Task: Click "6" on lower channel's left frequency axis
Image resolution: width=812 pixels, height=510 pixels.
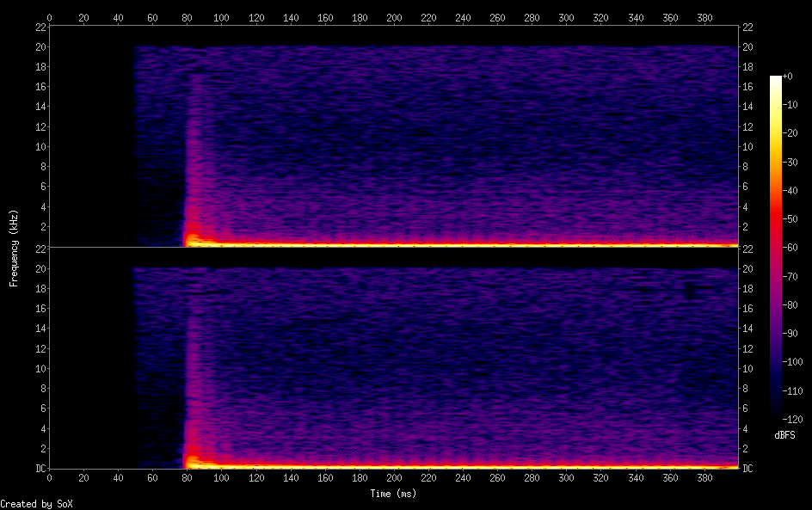Action: (x=44, y=409)
